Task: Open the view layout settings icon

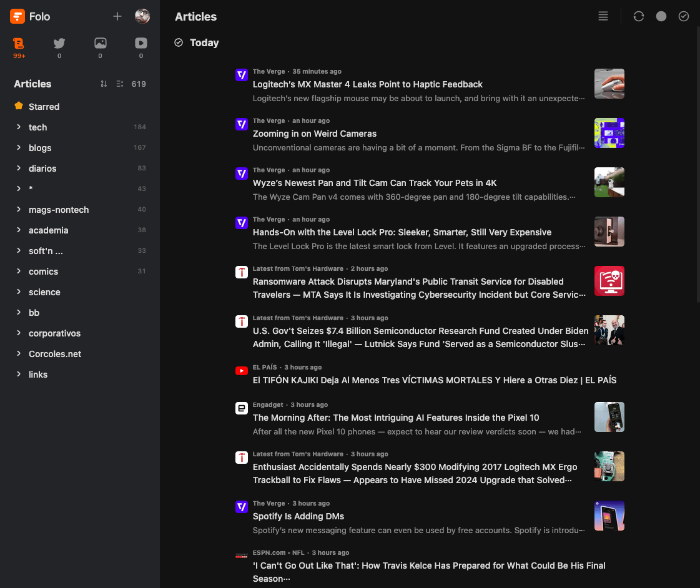Action: pyautogui.click(x=603, y=16)
